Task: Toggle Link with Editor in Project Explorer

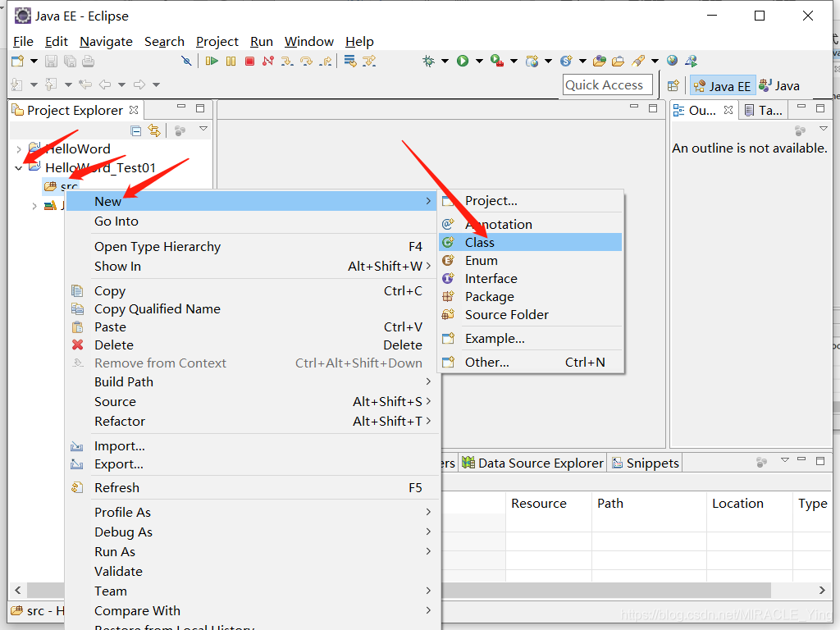Action: [154, 130]
